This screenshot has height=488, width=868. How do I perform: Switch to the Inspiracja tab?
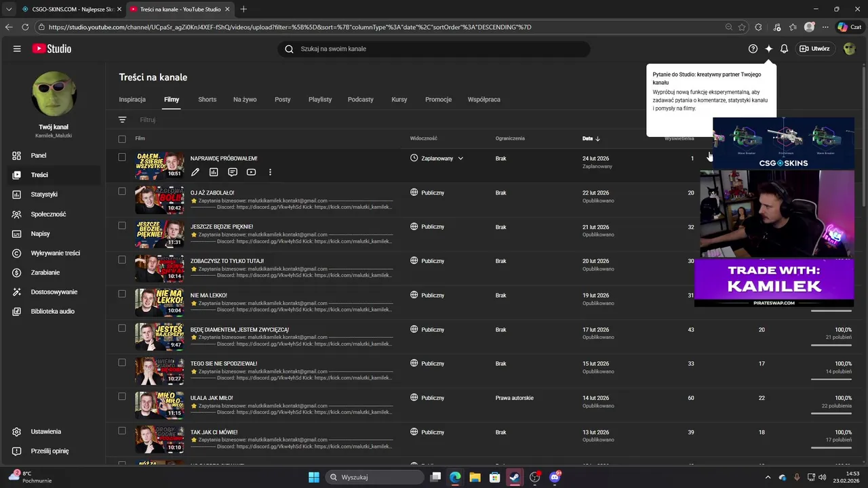(132, 100)
